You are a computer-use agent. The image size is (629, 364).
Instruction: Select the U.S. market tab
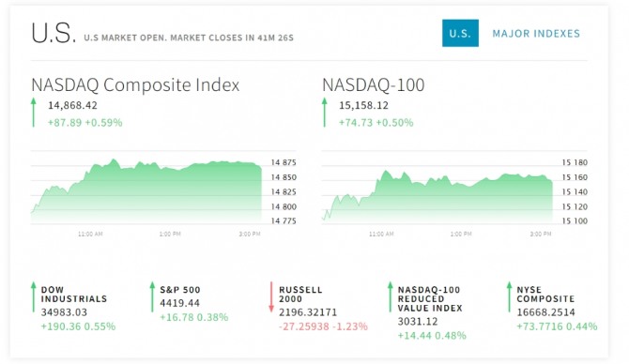(x=460, y=33)
